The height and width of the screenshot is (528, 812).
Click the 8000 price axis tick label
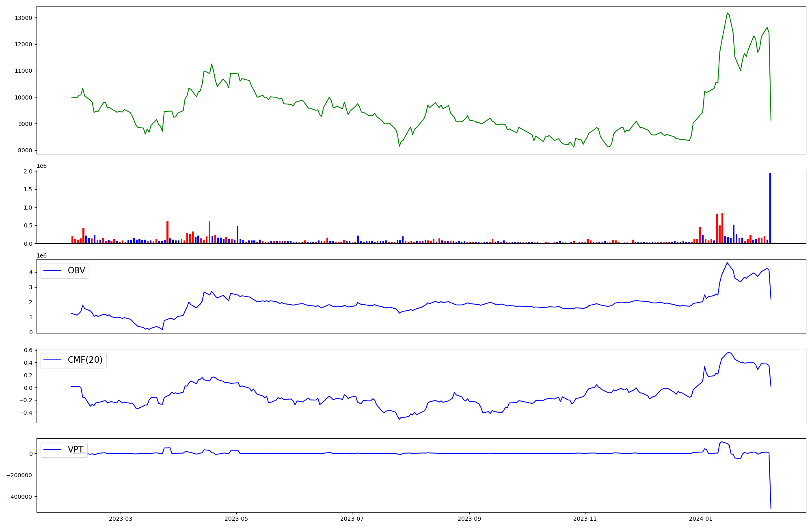pos(25,151)
